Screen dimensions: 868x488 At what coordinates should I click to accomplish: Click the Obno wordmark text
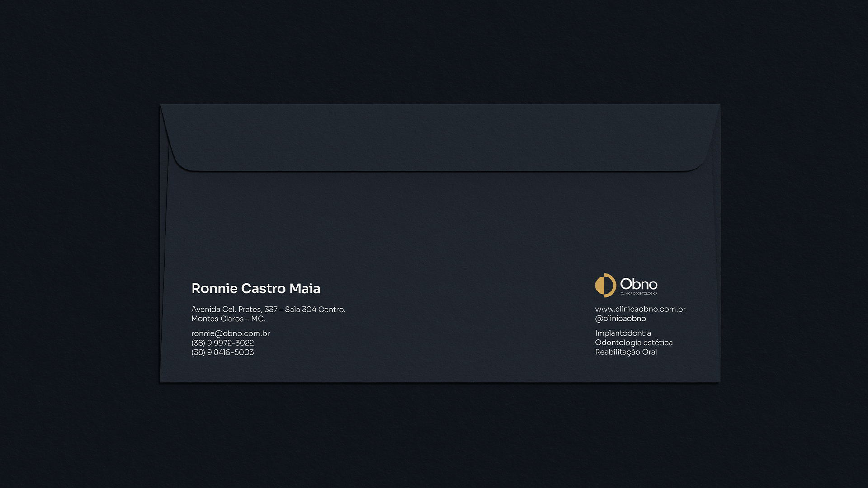click(x=638, y=284)
